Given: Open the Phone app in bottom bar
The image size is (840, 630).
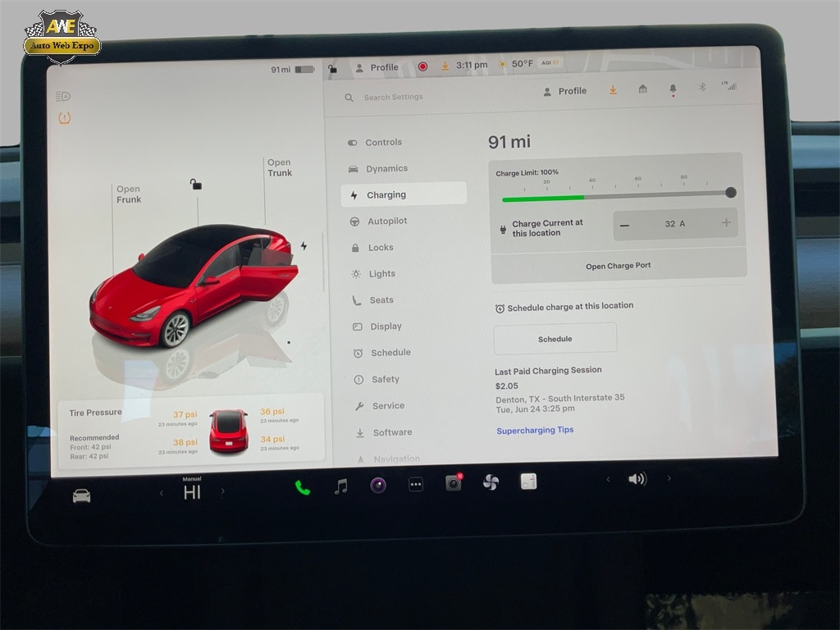Looking at the screenshot, I should pyautogui.click(x=303, y=487).
